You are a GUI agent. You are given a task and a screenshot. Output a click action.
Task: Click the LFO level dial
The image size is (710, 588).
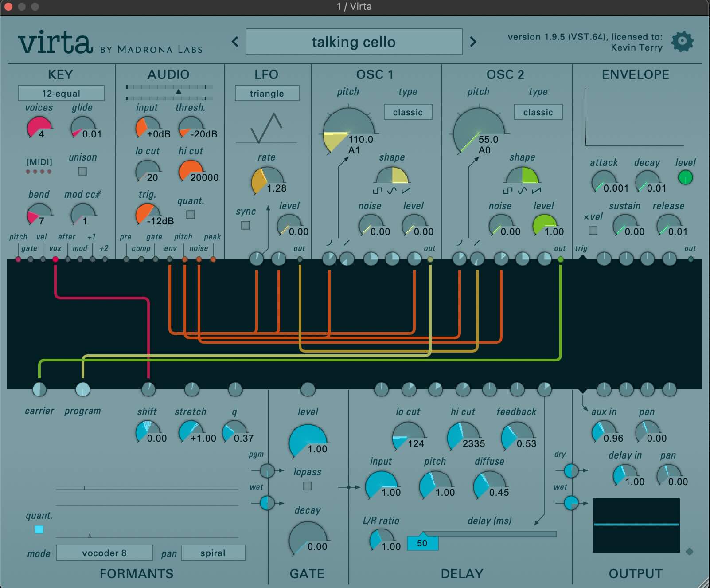[289, 225]
